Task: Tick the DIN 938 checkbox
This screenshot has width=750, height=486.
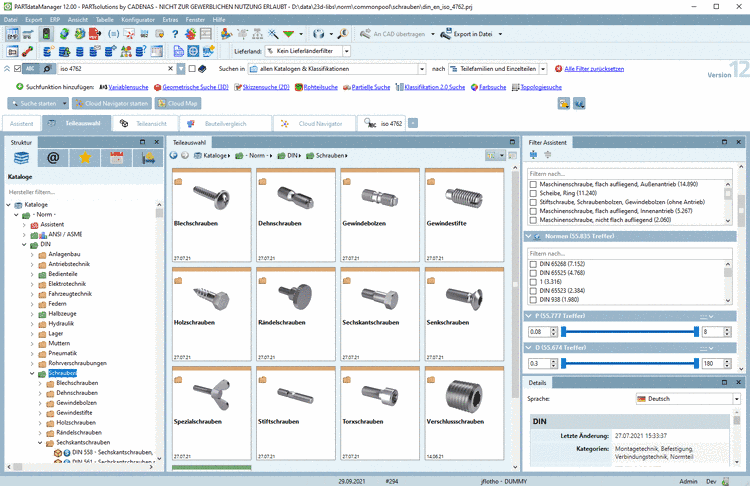Action: [x=533, y=299]
